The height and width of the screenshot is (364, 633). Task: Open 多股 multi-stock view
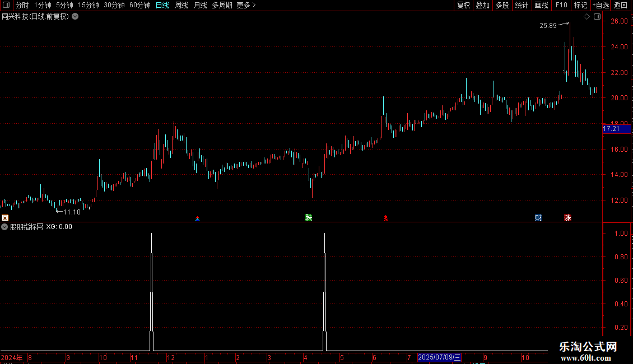502,5
